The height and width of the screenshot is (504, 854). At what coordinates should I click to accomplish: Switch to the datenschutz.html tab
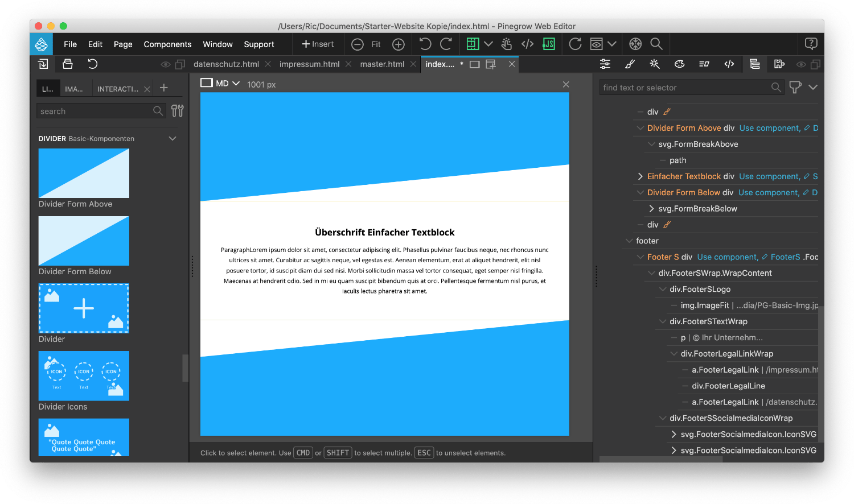(226, 64)
